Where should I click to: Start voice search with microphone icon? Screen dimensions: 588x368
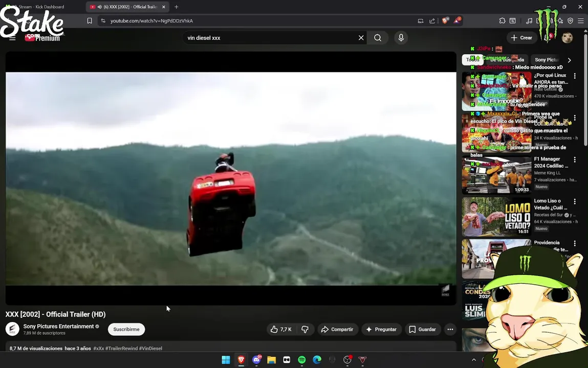[x=401, y=38]
